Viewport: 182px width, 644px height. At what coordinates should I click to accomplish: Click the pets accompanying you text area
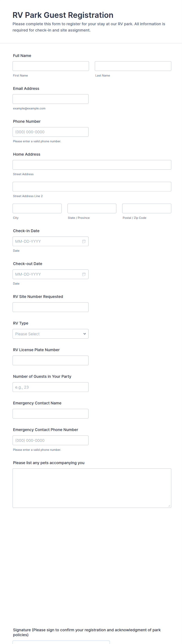pos(92,488)
